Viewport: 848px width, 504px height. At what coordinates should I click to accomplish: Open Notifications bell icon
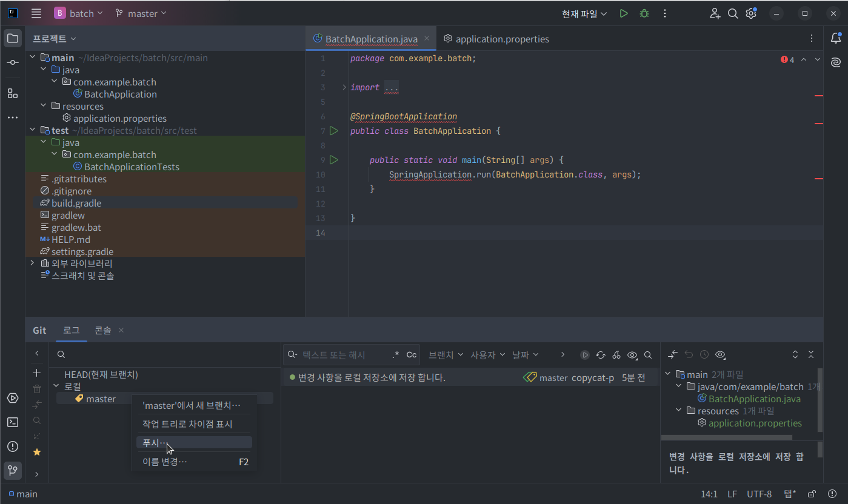click(836, 38)
